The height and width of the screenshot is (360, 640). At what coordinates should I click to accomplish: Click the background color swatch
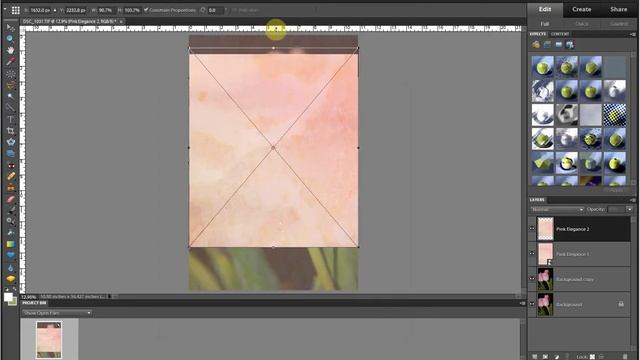pos(13,302)
